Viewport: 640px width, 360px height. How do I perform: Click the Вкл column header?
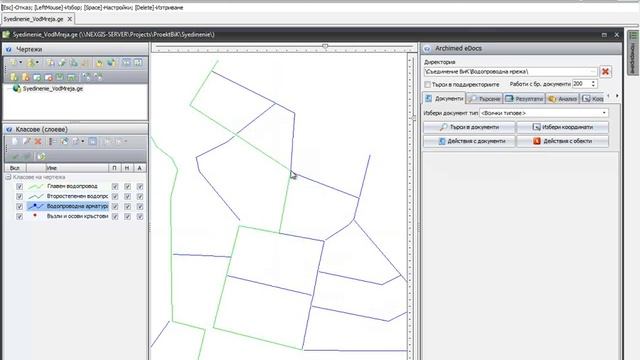pyautogui.click(x=15, y=168)
